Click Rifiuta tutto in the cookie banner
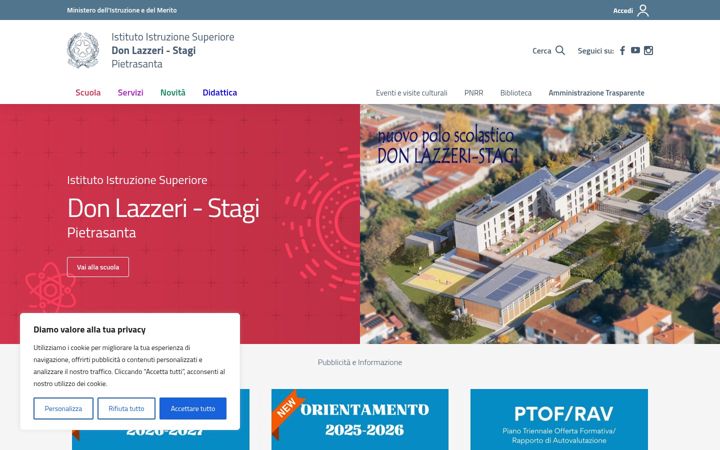The width and height of the screenshot is (720, 450). click(126, 408)
